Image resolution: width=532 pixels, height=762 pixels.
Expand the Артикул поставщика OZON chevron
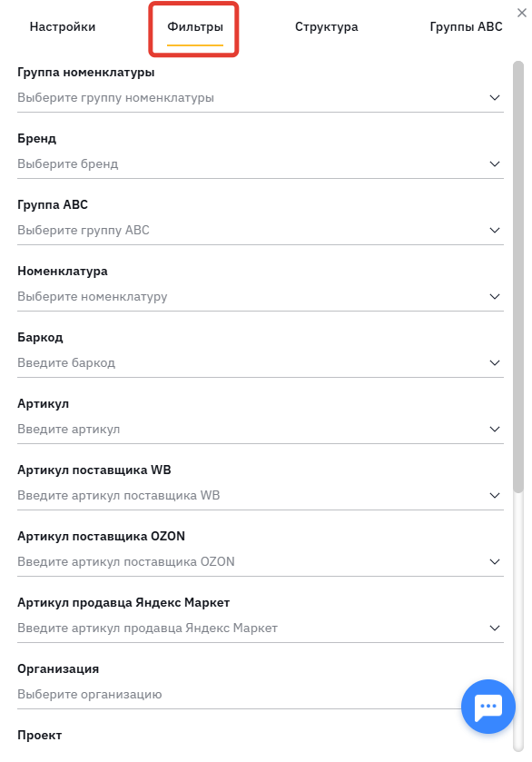click(x=495, y=562)
